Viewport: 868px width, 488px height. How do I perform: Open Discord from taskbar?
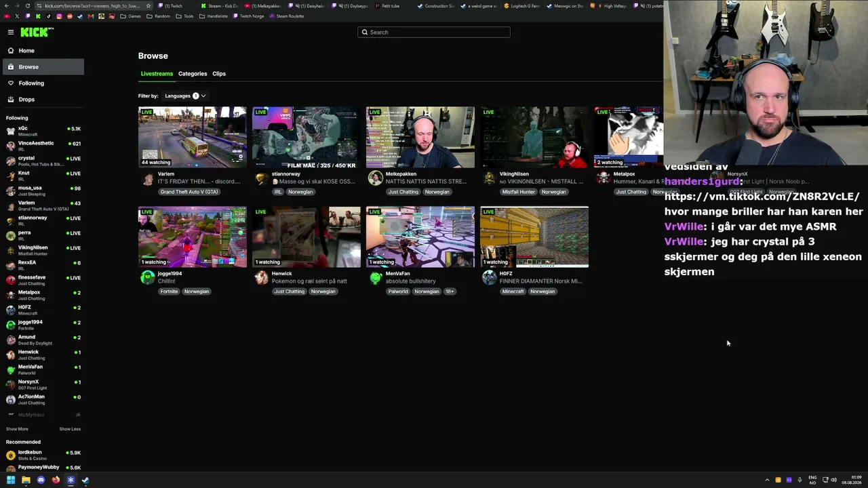click(41, 481)
